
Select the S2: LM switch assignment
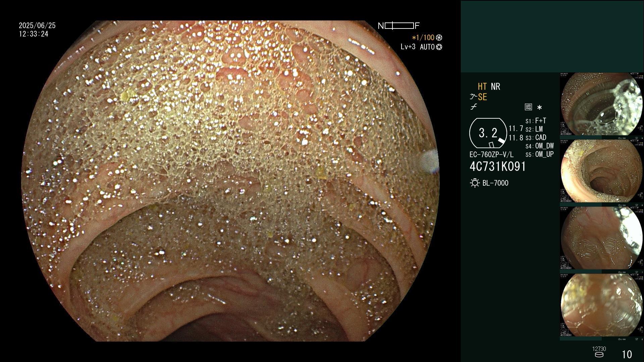point(534,129)
